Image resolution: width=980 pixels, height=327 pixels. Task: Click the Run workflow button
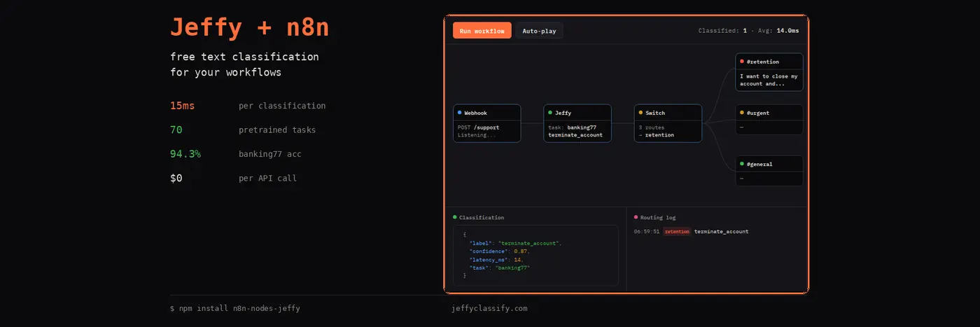pyautogui.click(x=482, y=31)
